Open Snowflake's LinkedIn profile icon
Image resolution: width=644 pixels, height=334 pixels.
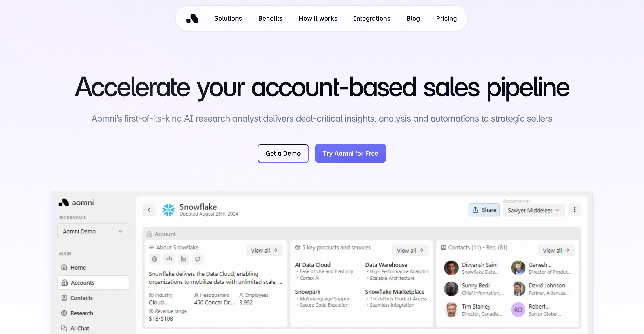pyautogui.click(x=183, y=259)
